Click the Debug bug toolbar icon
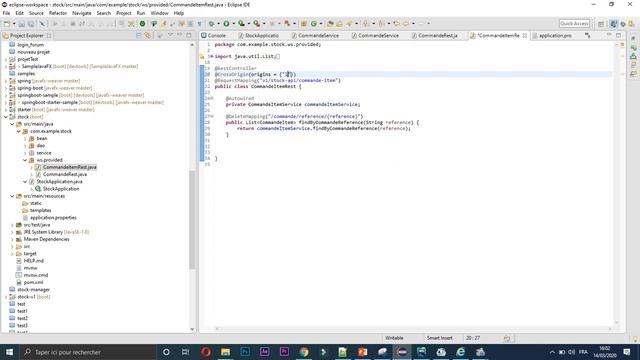Screen dimensions: 640x360 click(x=211, y=24)
